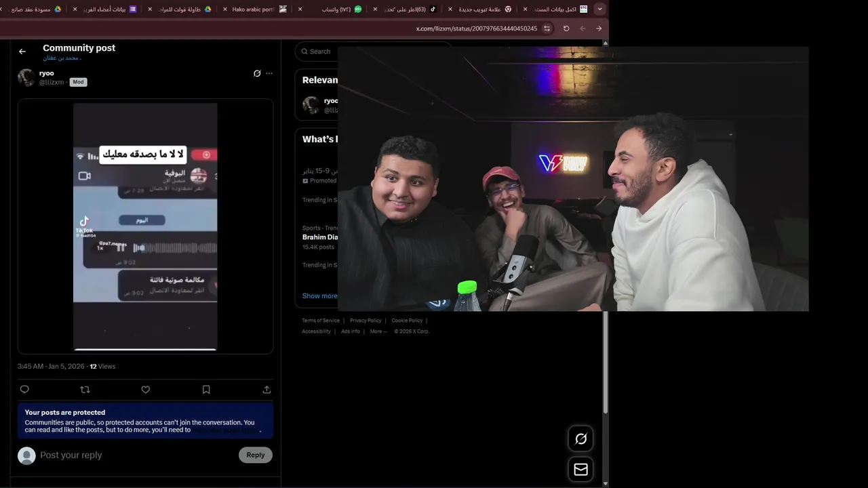The height and width of the screenshot is (488, 868).
Task: Open the Brahim Diaz trending topic
Action: (x=319, y=237)
